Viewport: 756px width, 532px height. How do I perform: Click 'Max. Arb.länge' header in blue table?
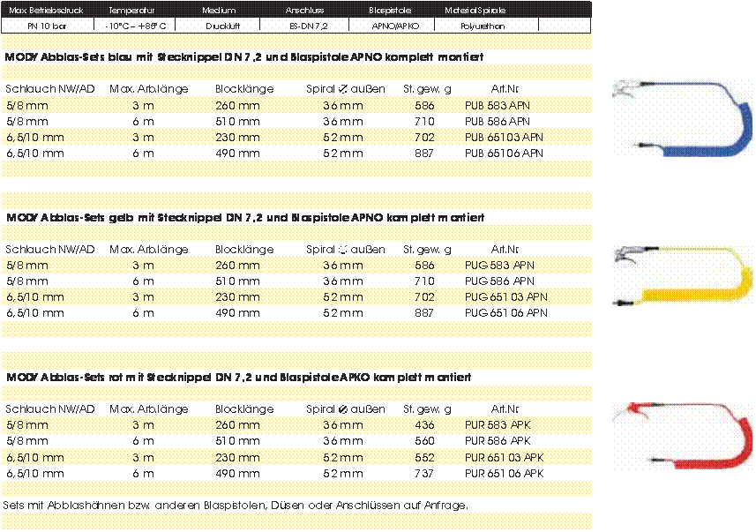149,89
